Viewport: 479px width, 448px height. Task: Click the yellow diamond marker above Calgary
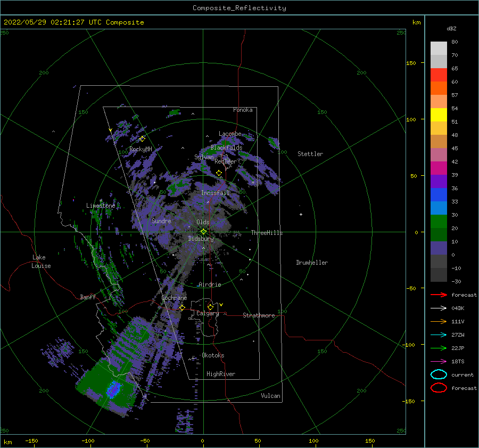point(210,307)
